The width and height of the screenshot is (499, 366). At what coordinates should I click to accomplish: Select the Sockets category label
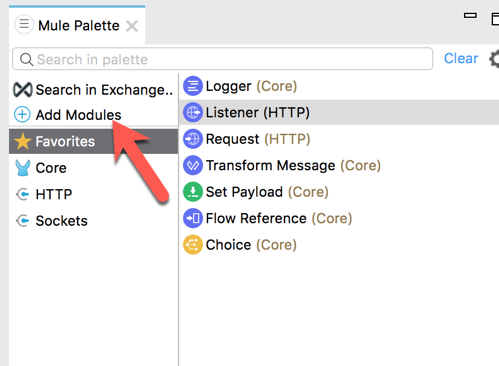(62, 221)
